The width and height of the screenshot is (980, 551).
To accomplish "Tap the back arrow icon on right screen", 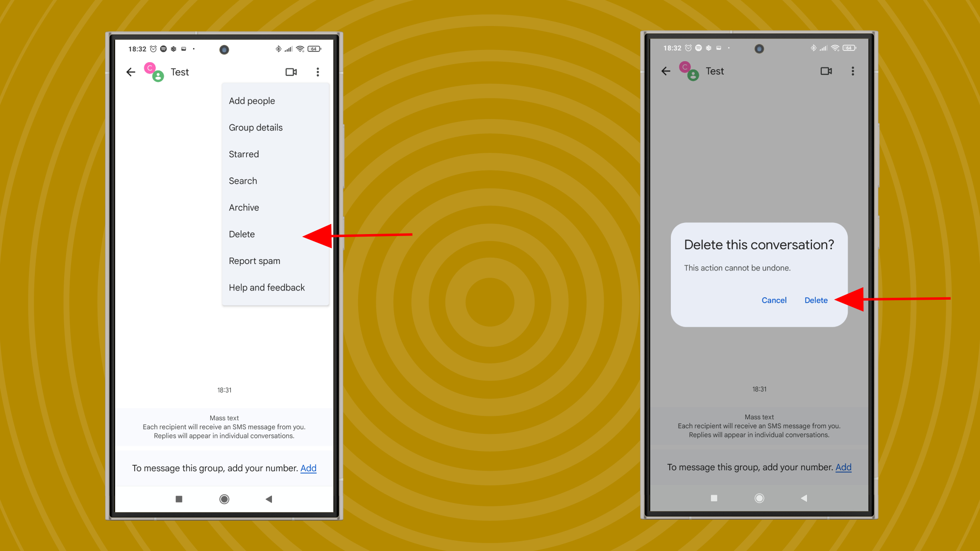I will pyautogui.click(x=666, y=71).
